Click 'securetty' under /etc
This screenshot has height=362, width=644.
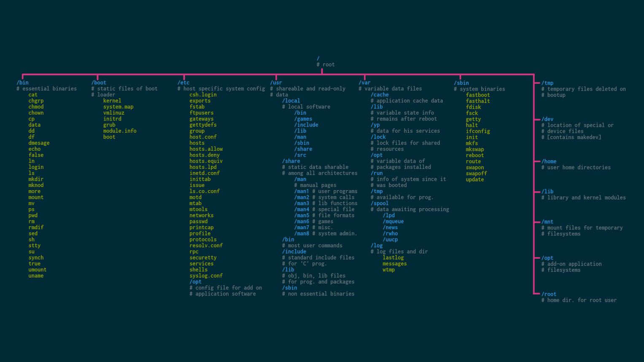203,257
